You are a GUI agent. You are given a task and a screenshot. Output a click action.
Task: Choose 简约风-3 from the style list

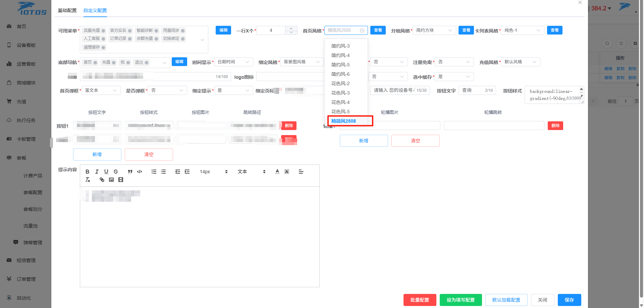click(346, 46)
